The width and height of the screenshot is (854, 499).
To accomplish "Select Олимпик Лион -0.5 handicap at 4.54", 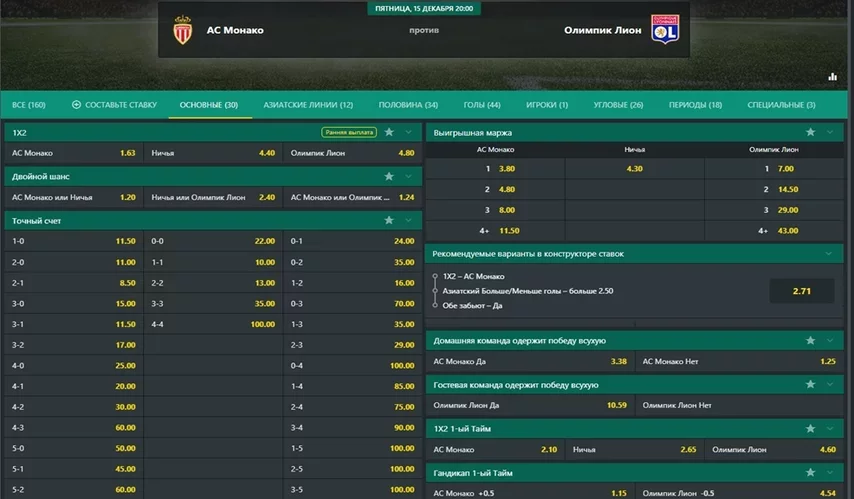I will click(x=739, y=493).
